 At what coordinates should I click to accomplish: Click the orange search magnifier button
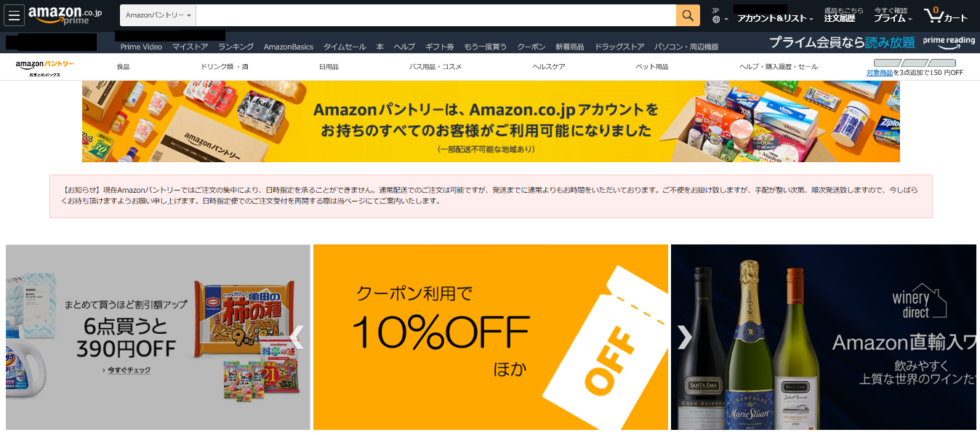click(688, 15)
